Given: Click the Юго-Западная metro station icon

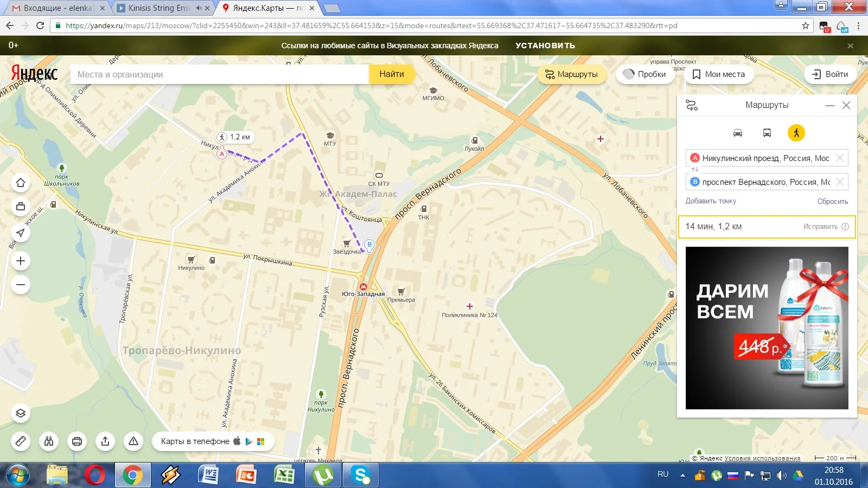Looking at the screenshot, I should [363, 286].
